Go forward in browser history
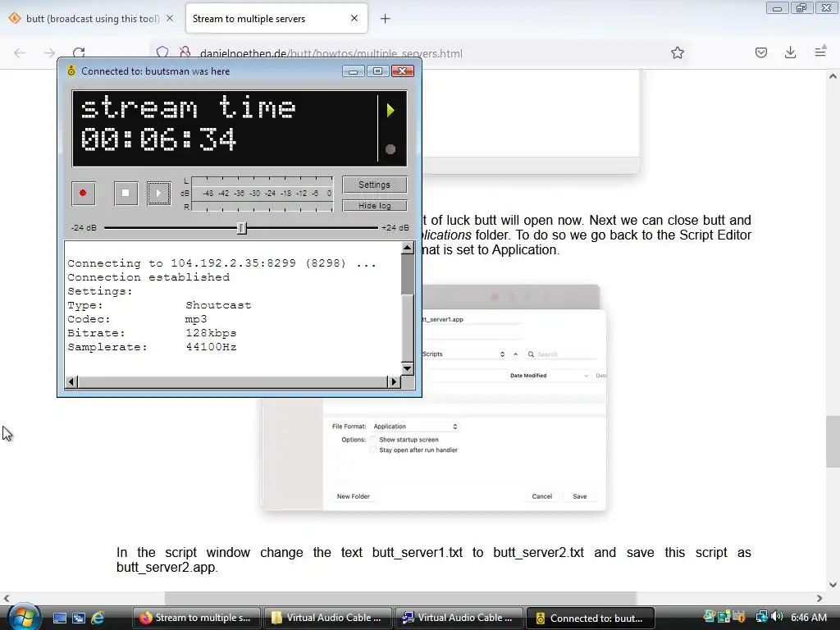 (49, 52)
